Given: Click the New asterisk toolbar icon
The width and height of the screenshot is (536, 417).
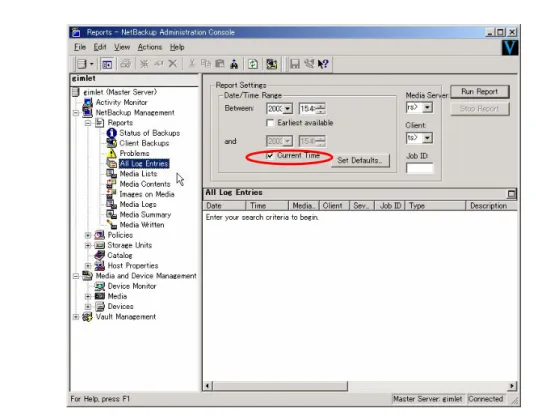Looking at the screenshot, I should point(144,64).
